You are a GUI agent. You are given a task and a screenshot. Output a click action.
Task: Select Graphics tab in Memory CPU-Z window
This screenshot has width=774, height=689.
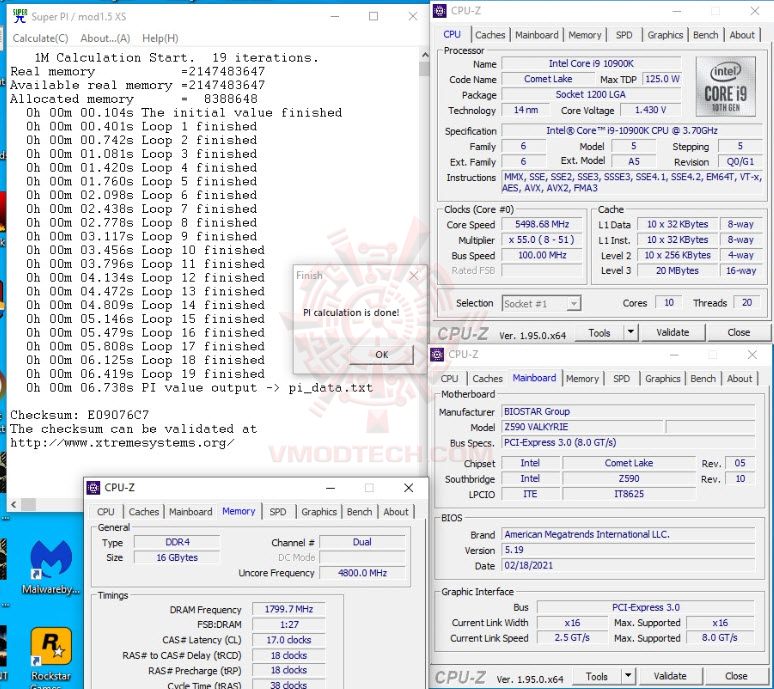coord(319,512)
